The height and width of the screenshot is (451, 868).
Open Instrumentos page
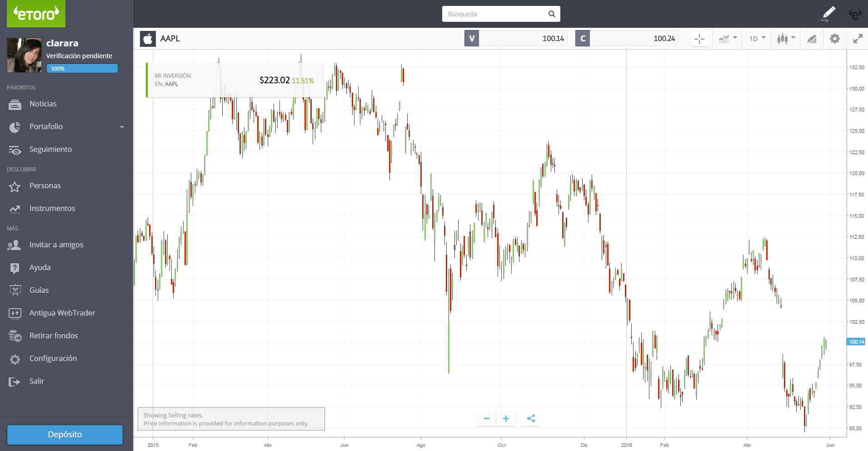[52, 208]
